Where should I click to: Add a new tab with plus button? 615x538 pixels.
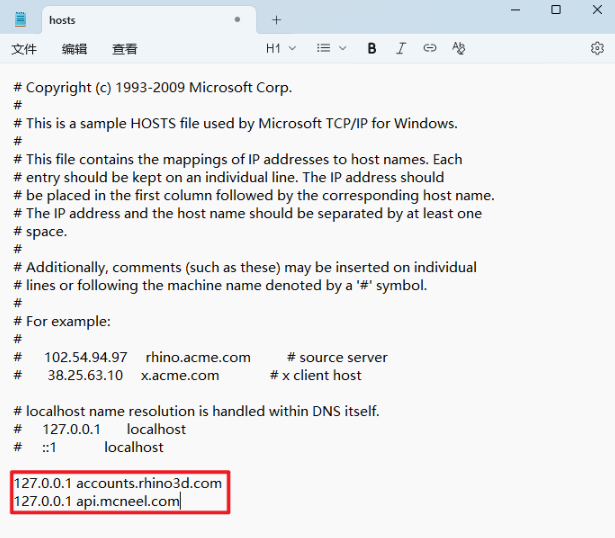(x=277, y=19)
